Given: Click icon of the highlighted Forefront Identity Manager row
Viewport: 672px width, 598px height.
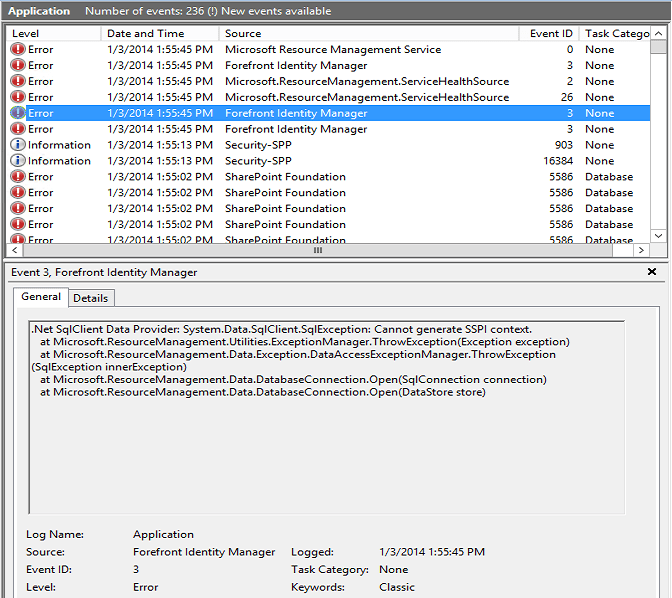Looking at the screenshot, I should [18, 113].
